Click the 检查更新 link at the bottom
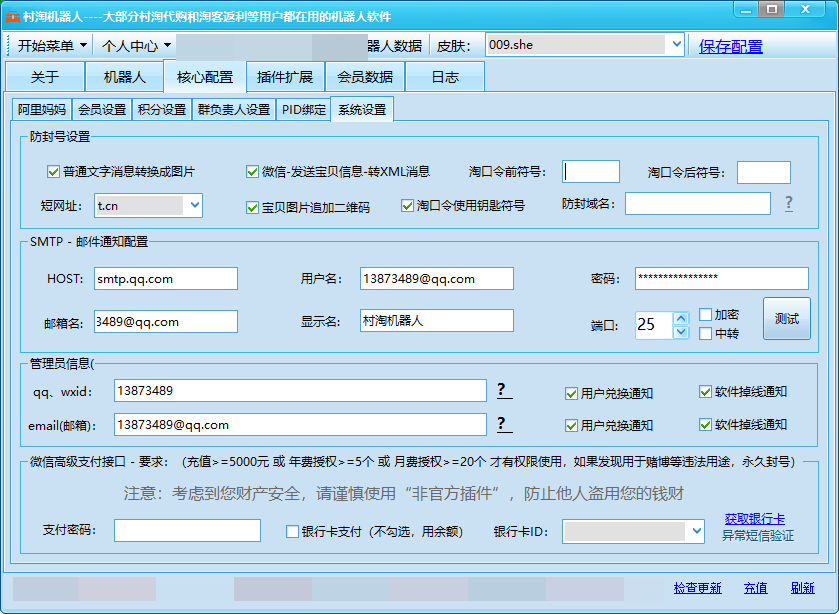The height and width of the screenshot is (614, 839). [x=697, y=588]
